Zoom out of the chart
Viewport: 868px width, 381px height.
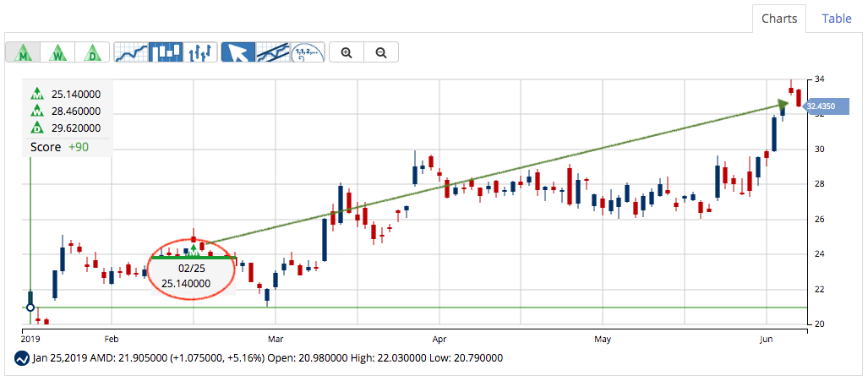pos(381,52)
